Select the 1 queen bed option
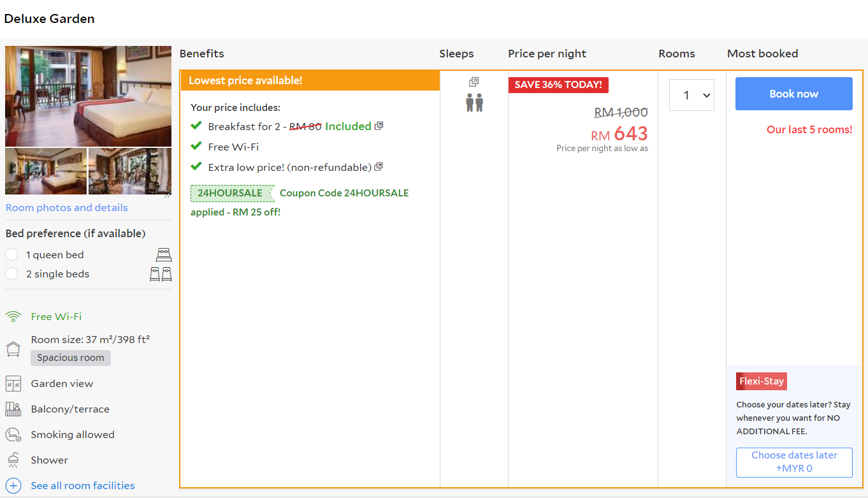 11,255
